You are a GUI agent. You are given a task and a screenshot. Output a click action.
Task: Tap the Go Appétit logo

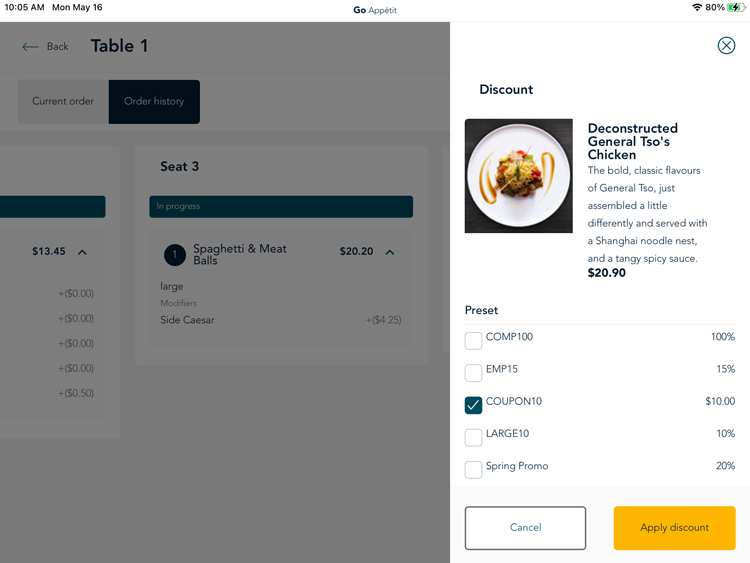click(x=375, y=10)
